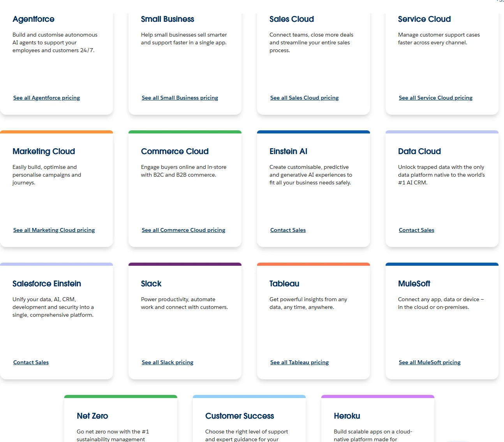Visit See all MuleSoft pricing
The width and height of the screenshot is (504, 442).
click(x=430, y=362)
